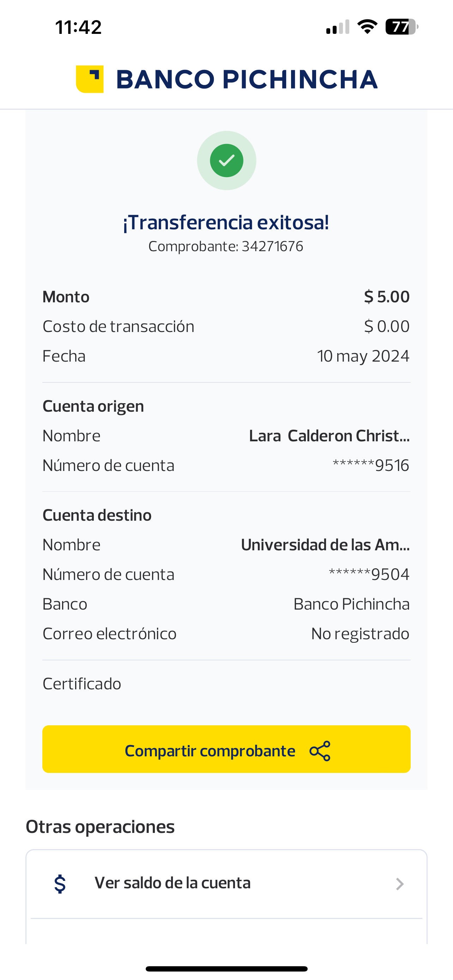
Task: Open Ver saldo de la cuenta option
Action: [x=172, y=883]
